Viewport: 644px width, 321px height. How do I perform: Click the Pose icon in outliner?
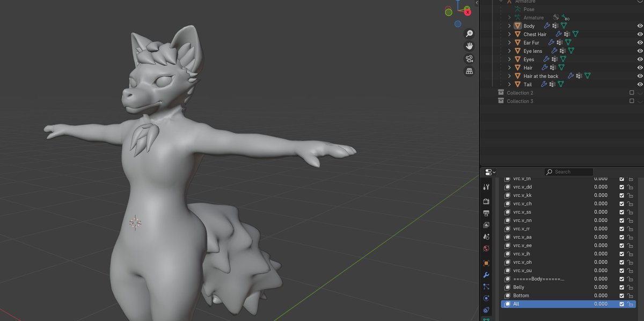[x=517, y=9]
